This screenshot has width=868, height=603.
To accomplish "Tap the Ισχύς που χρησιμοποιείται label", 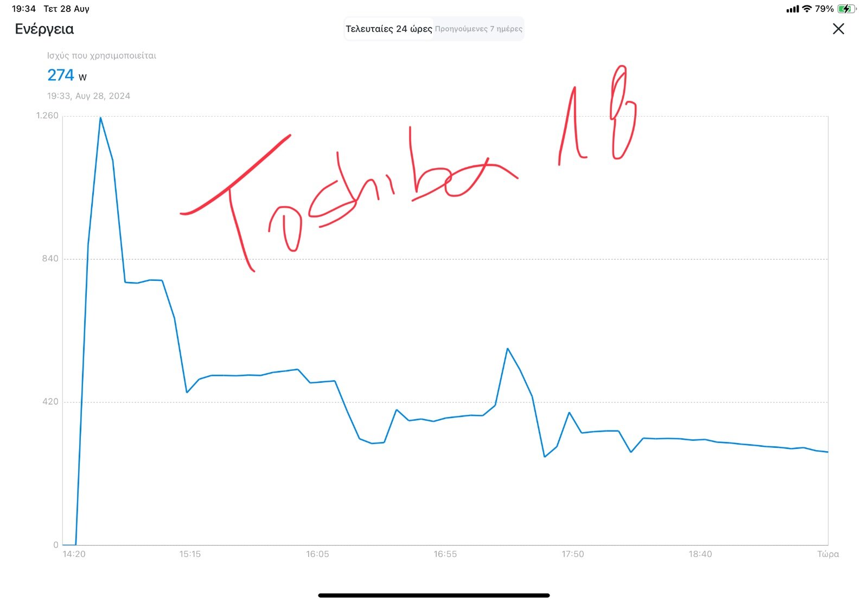I will point(101,55).
